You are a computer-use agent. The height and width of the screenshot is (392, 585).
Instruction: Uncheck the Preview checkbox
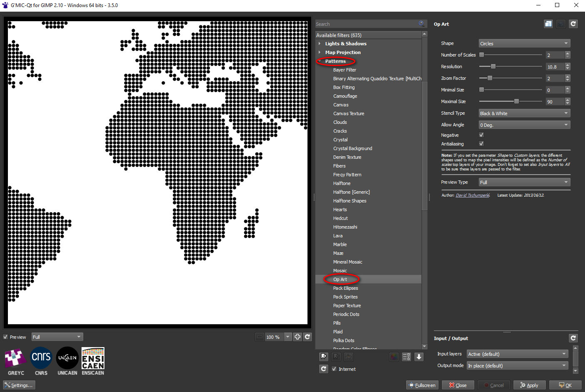coord(6,337)
